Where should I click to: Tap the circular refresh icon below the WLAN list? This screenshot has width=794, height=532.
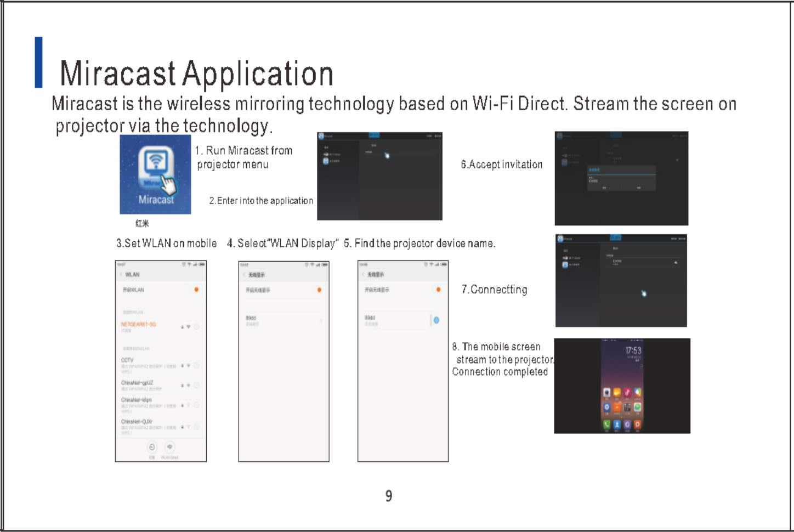pos(152,447)
